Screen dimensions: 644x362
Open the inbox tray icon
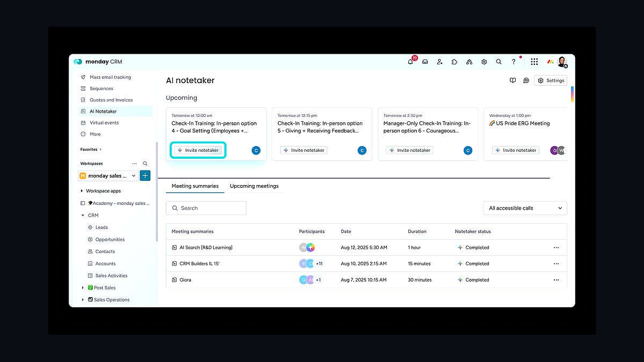(x=425, y=62)
